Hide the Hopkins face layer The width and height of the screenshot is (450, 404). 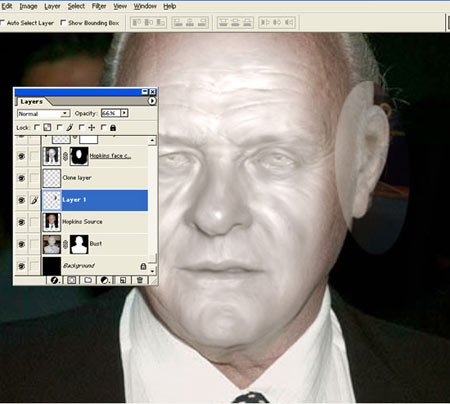[x=21, y=156]
